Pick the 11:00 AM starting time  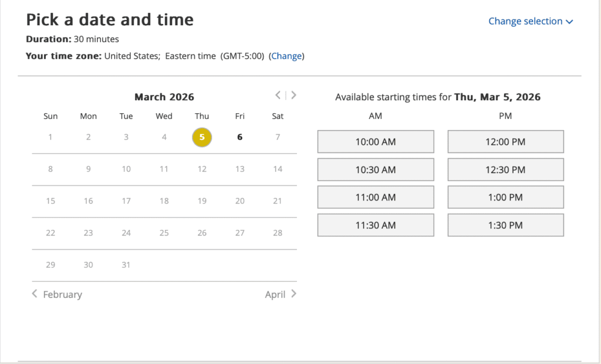[376, 198]
